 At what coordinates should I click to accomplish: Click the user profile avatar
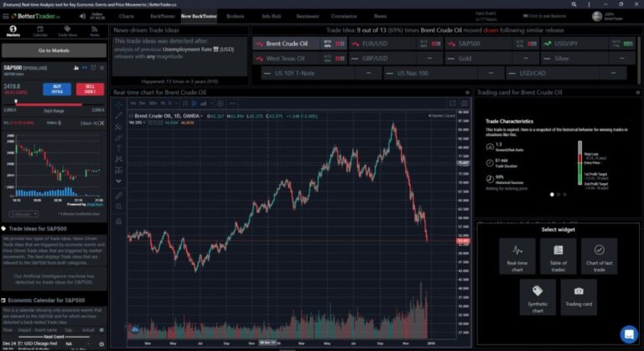click(x=597, y=17)
